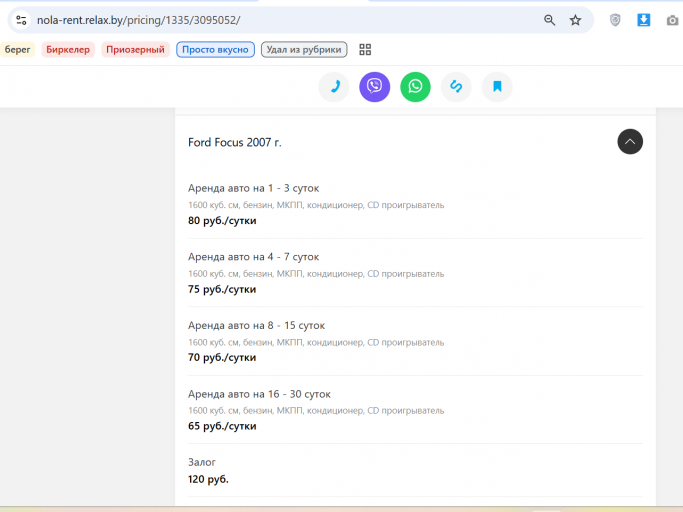The width and height of the screenshot is (683, 512).
Task: Open the 'берег' bookmark
Action: click(17, 50)
